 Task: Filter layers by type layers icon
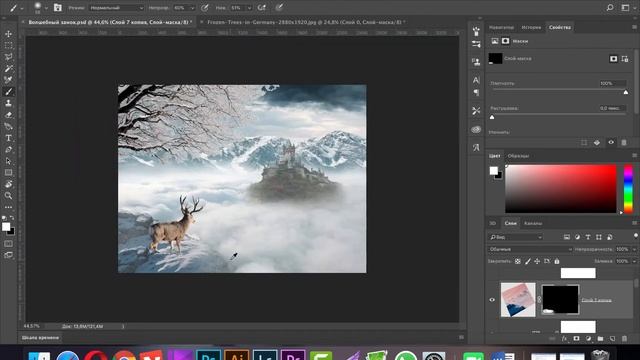tap(588, 237)
